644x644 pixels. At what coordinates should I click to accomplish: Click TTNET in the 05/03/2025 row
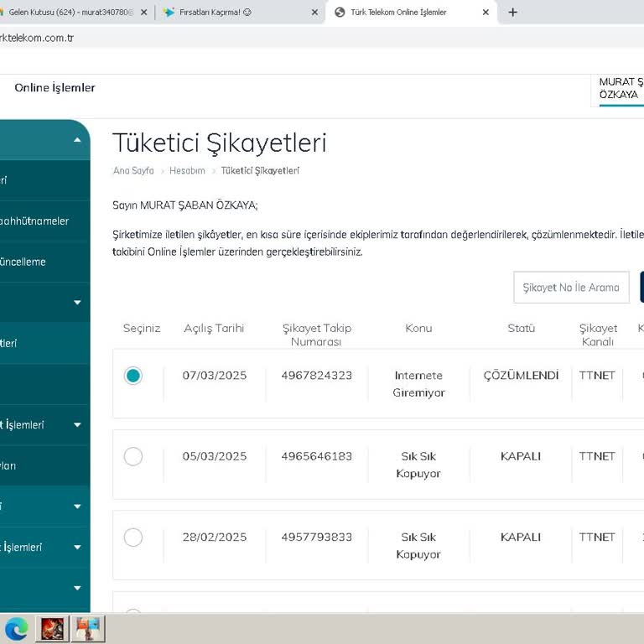[x=597, y=456]
